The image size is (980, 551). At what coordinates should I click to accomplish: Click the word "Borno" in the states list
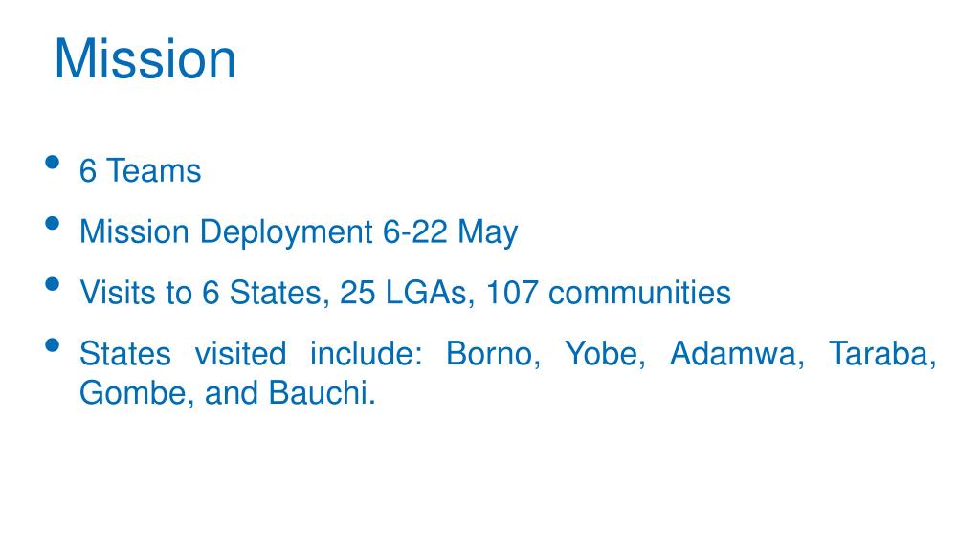pyautogui.click(x=493, y=354)
